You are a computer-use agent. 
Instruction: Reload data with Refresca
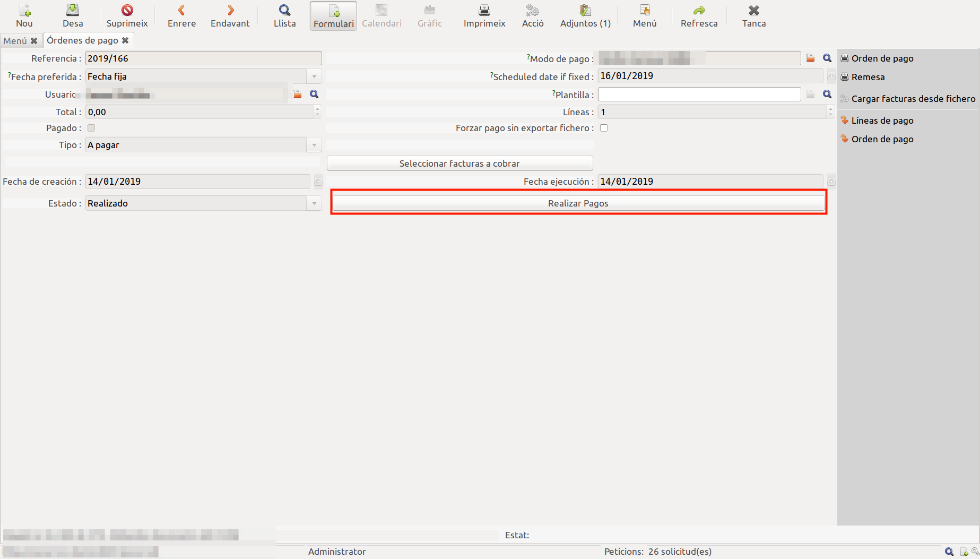tap(699, 16)
